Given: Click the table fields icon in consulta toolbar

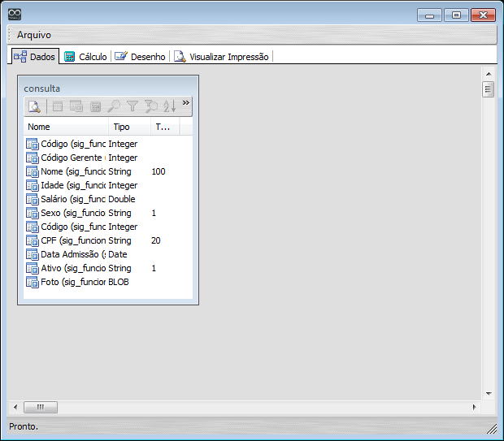Looking at the screenshot, I should pyautogui.click(x=58, y=106).
